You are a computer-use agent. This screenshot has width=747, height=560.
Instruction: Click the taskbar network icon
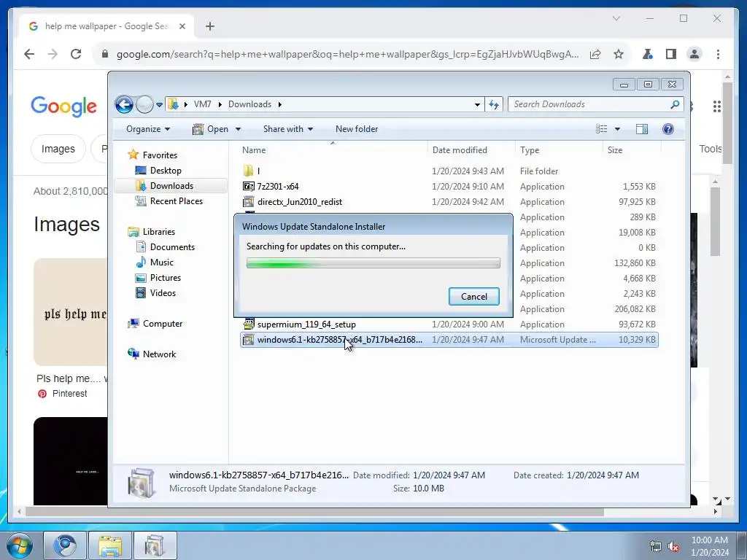coord(656,546)
